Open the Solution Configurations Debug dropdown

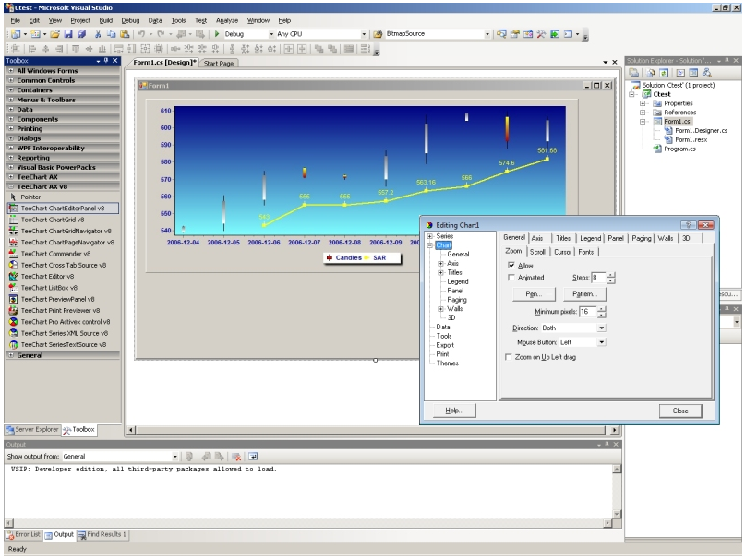(271, 34)
